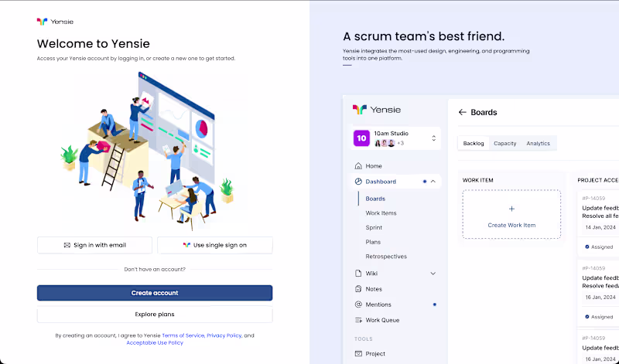Image resolution: width=619 pixels, height=364 pixels.
Task: Click the Work Queue list icon
Action: click(358, 320)
